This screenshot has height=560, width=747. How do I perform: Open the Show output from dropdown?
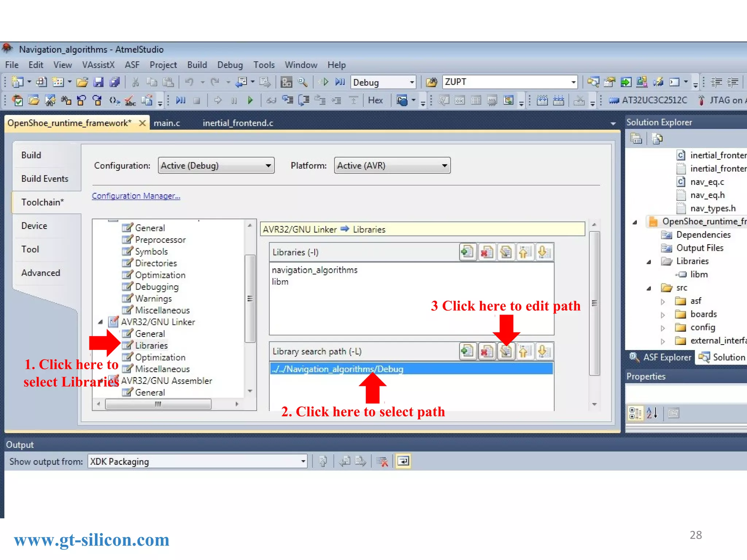click(197, 461)
